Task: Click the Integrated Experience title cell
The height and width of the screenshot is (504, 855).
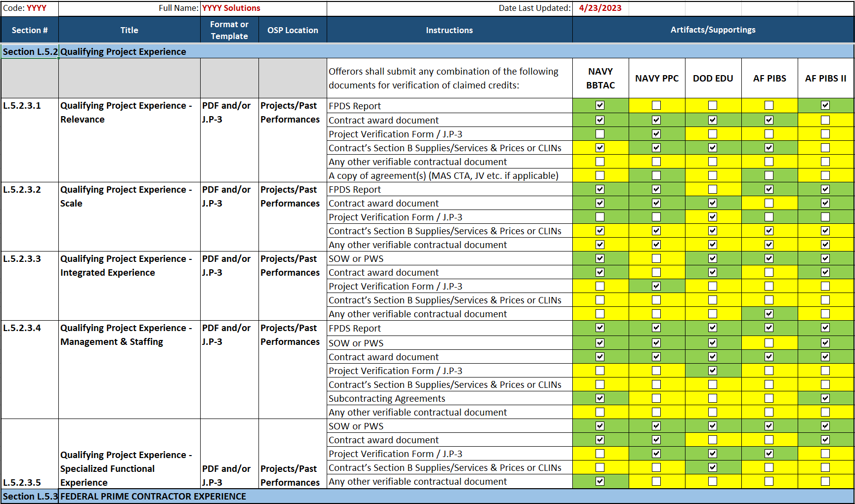Action: click(x=129, y=286)
